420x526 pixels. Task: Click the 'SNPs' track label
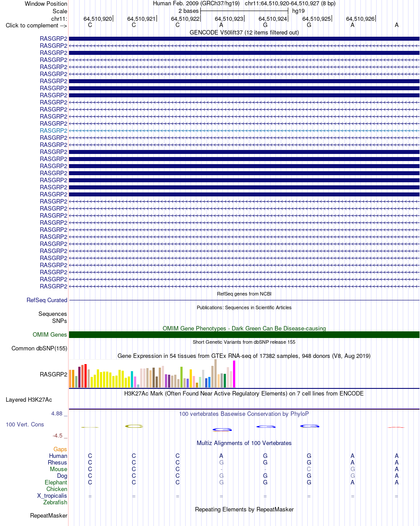(59, 321)
